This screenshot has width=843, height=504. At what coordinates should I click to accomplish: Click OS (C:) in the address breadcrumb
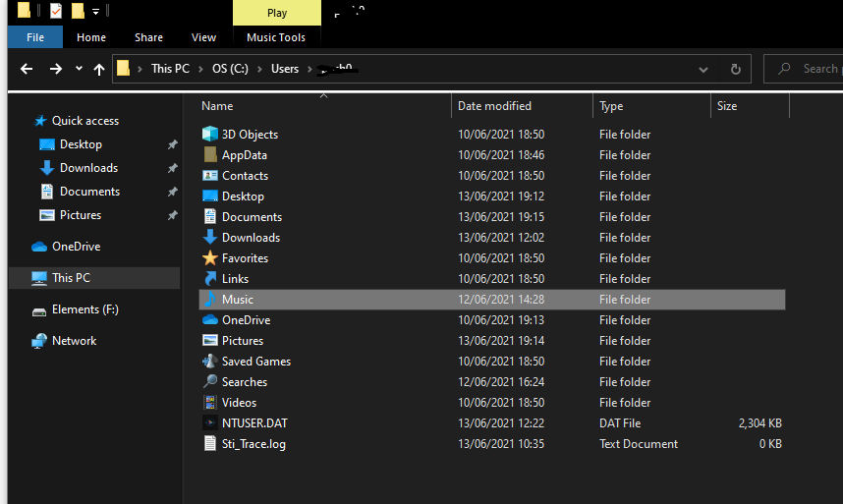[230, 69]
